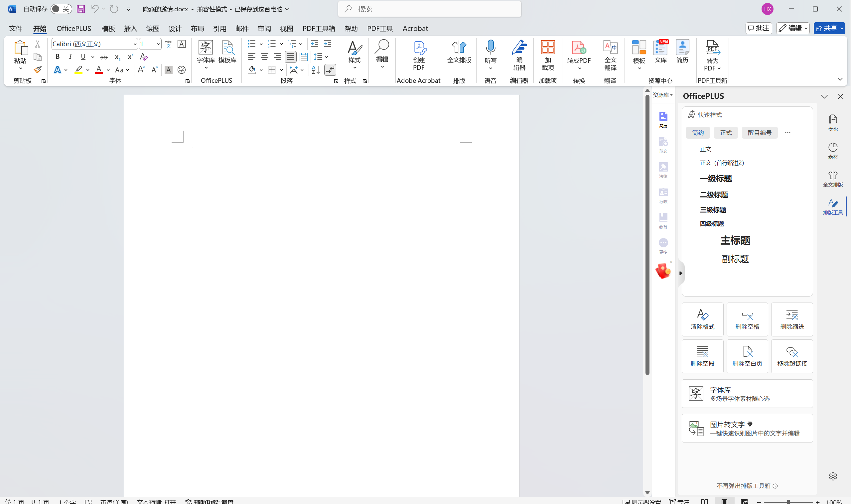Image resolution: width=851 pixels, height=504 pixels.
Task: Apply strikethrough formatting
Action: pyautogui.click(x=104, y=57)
